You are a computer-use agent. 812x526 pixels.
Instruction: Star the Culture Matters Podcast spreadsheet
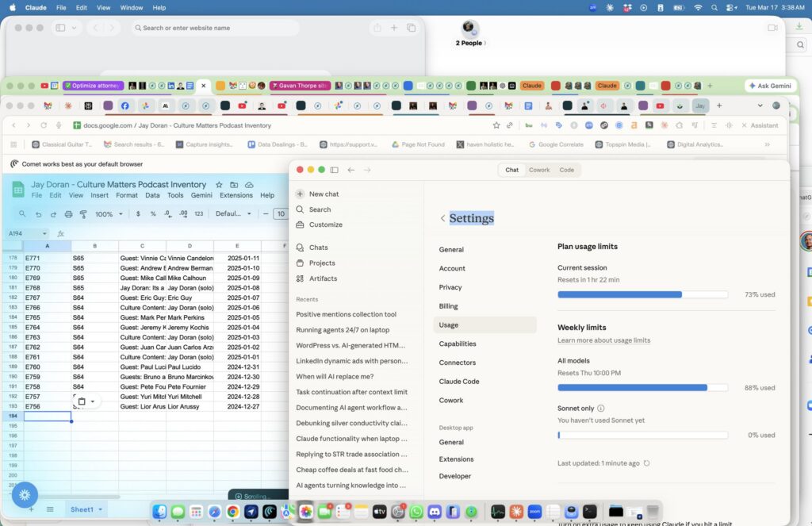point(220,185)
